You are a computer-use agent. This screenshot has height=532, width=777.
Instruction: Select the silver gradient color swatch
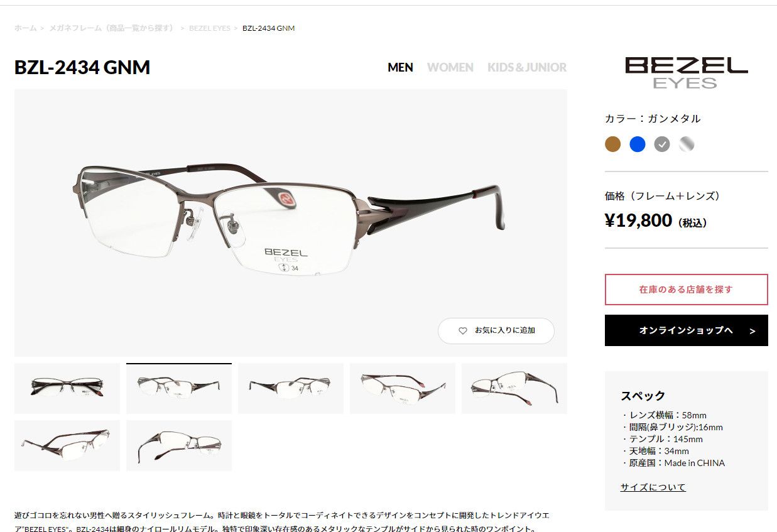tap(687, 144)
